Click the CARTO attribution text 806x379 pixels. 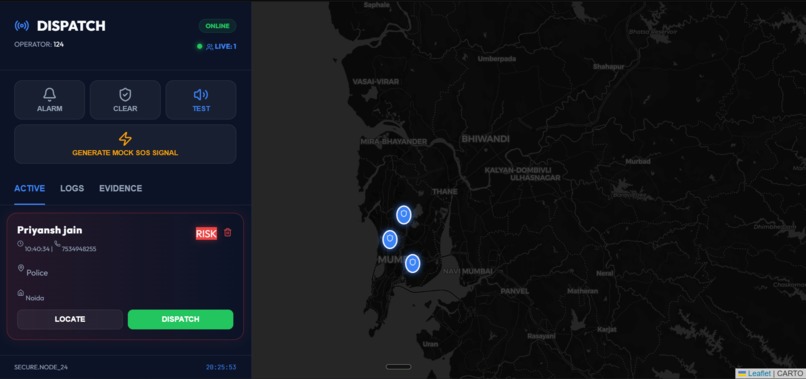coord(790,374)
